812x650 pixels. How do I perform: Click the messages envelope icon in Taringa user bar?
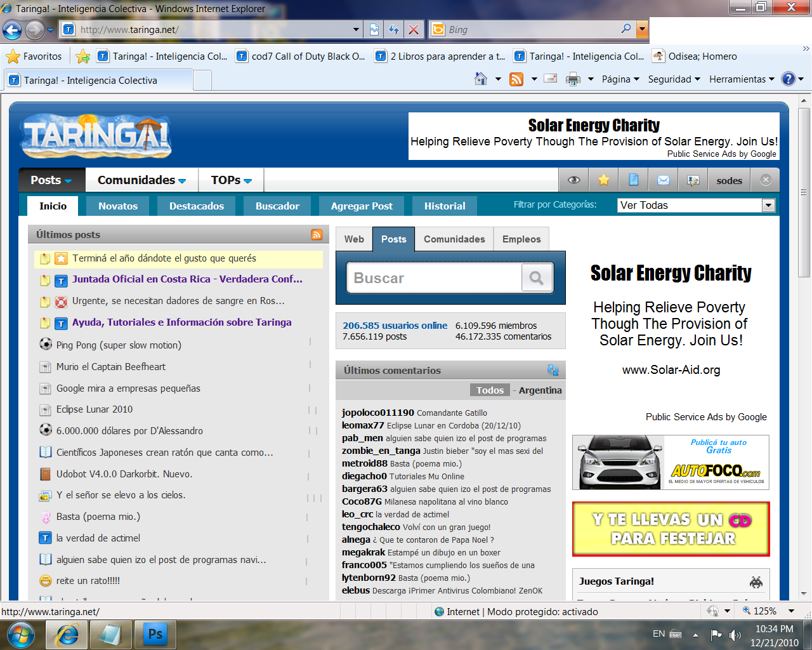point(663,180)
